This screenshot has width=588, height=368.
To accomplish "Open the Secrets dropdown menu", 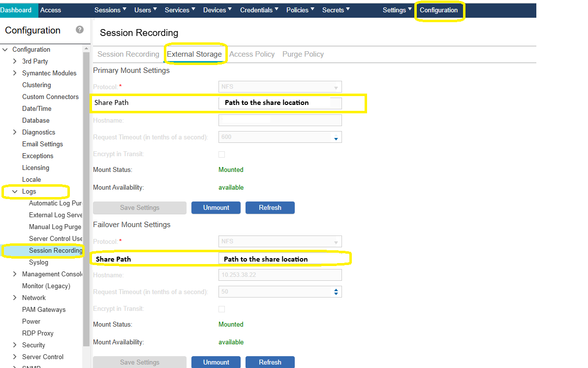I will 336,10.
